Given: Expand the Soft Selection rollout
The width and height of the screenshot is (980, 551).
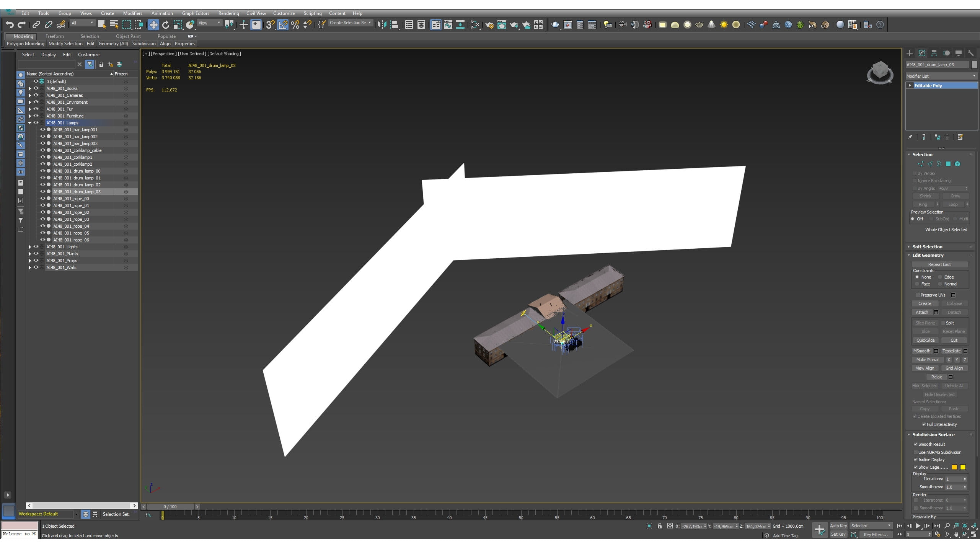Looking at the screenshot, I should (927, 247).
